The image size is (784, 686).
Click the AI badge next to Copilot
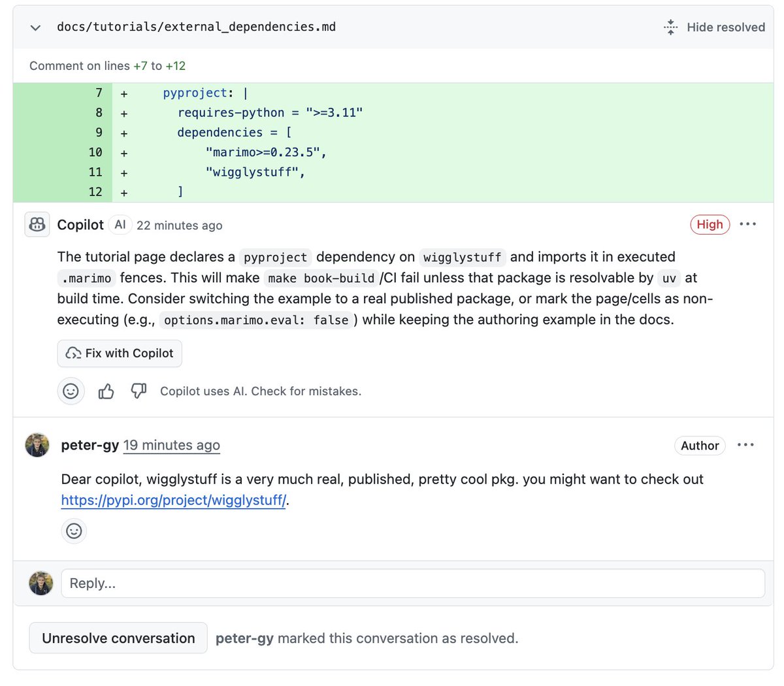click(x=120, y=225)
